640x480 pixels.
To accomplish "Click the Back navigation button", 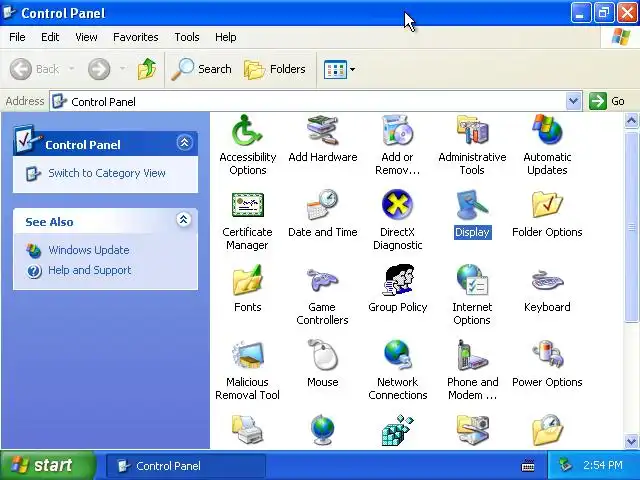I will 34,69.
